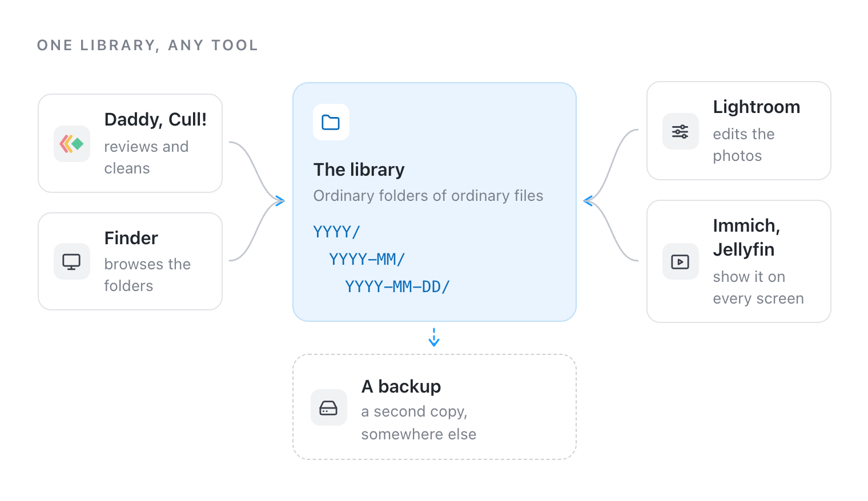Viewport: 868px width, 501px height.
Task: Click the "reviews and cleans" description
Action: pyautogui.click(x=146, y=157)
